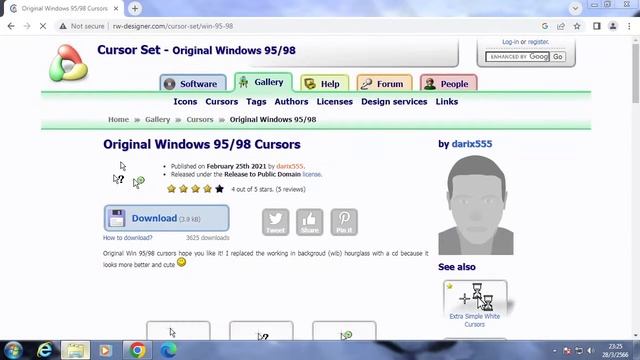Click the help-select cursor preview icon
This screenshot has height=360, width=640.
click(x=118, y=179)
